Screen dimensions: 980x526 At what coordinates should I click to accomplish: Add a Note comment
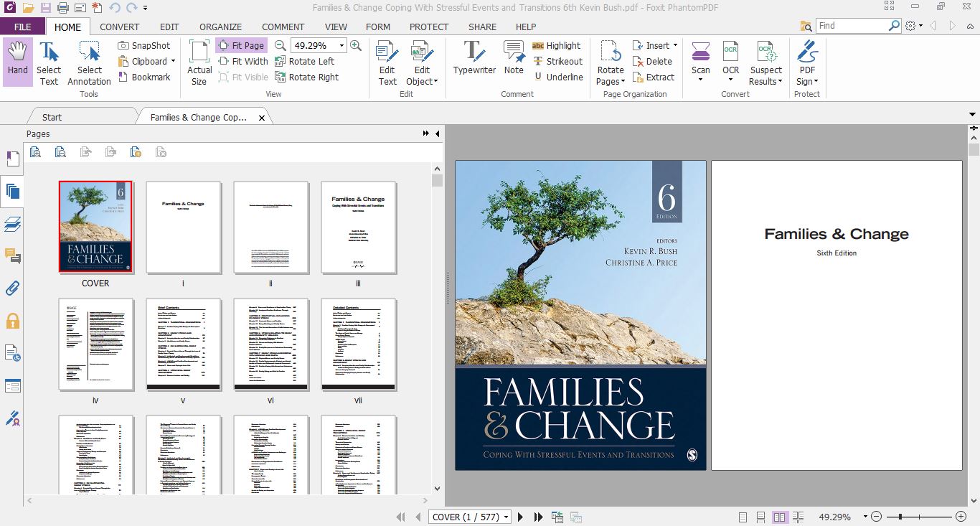(514, 57)
